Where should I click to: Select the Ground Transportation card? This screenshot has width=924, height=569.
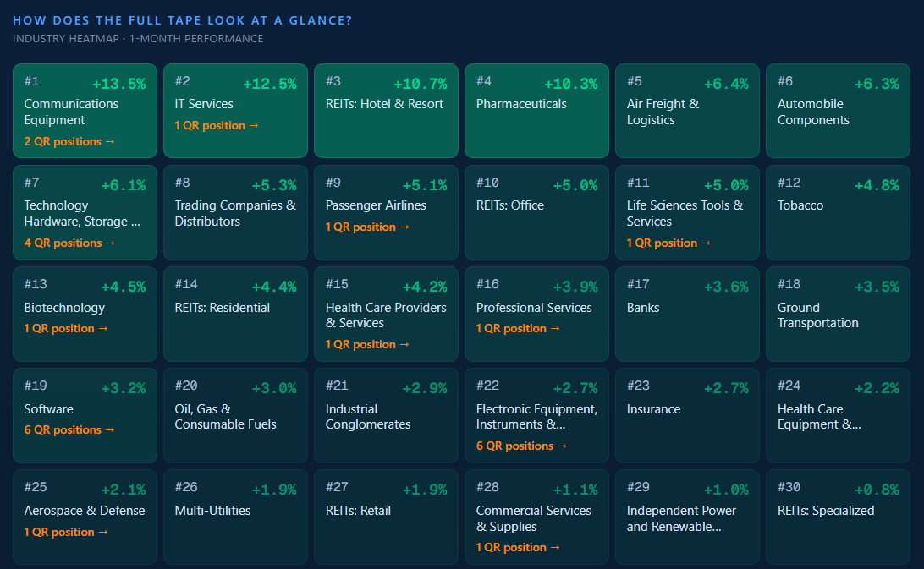(838, 314)
